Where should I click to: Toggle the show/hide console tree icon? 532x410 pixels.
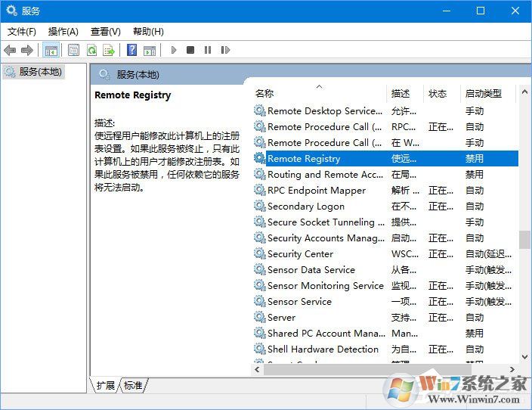pyautogui.click(x=51, y=50)
